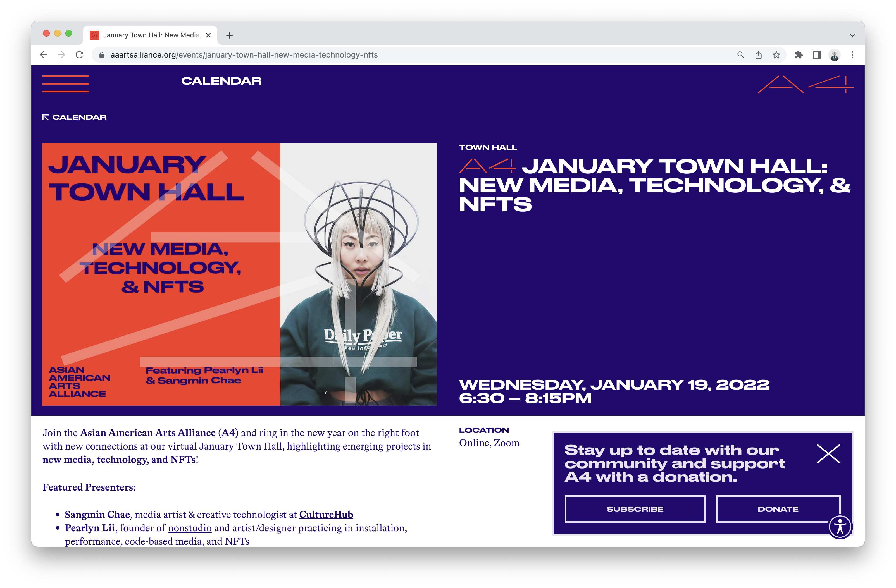This screenshot has width=896, height=588.
Task: Click the 'Stay up to date' popup message
Action: 674,463
